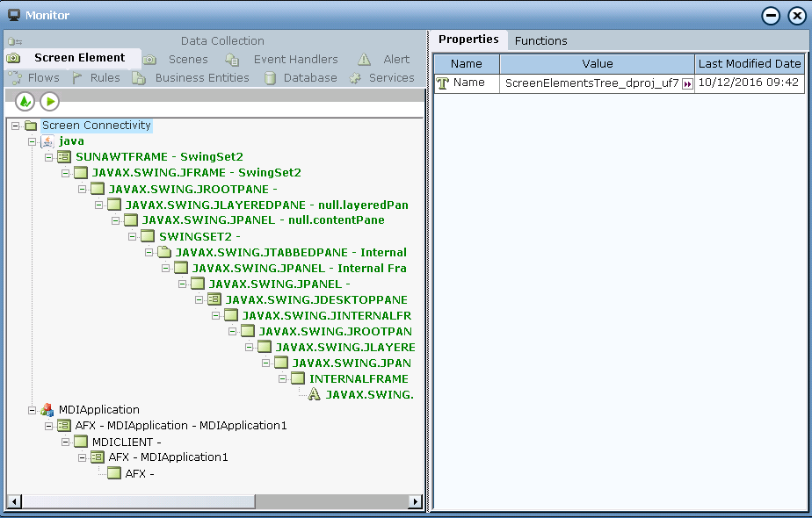The height and width of the screenshot is (518, 812).
Task: Click the java application node icon
Action: tap(47, 141)
